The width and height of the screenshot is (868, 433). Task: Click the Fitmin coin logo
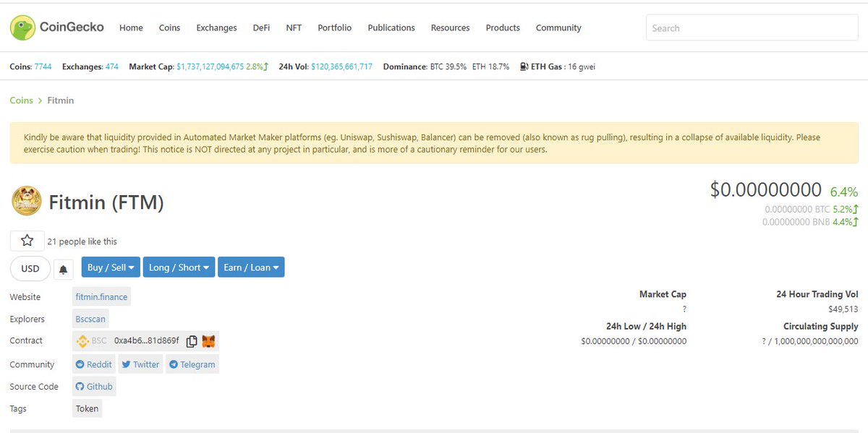pyautogui.click(x=27, y=201)
